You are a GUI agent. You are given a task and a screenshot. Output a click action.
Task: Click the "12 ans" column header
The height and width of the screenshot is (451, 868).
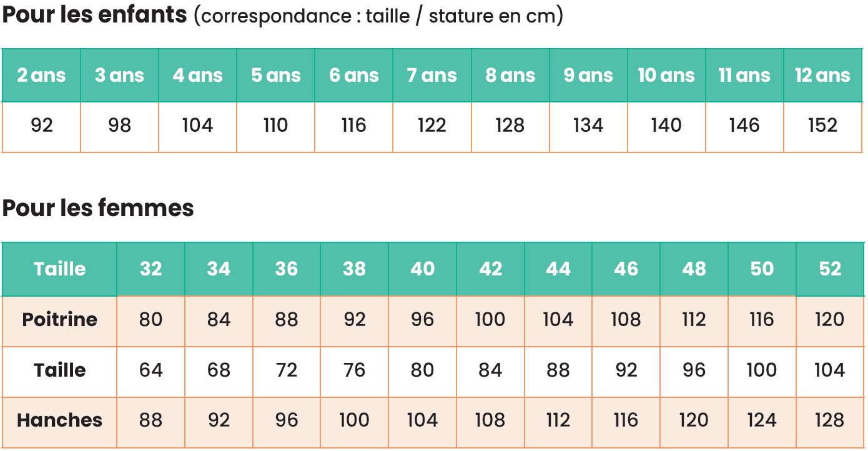pyautogui.click(x=822, y=76)
